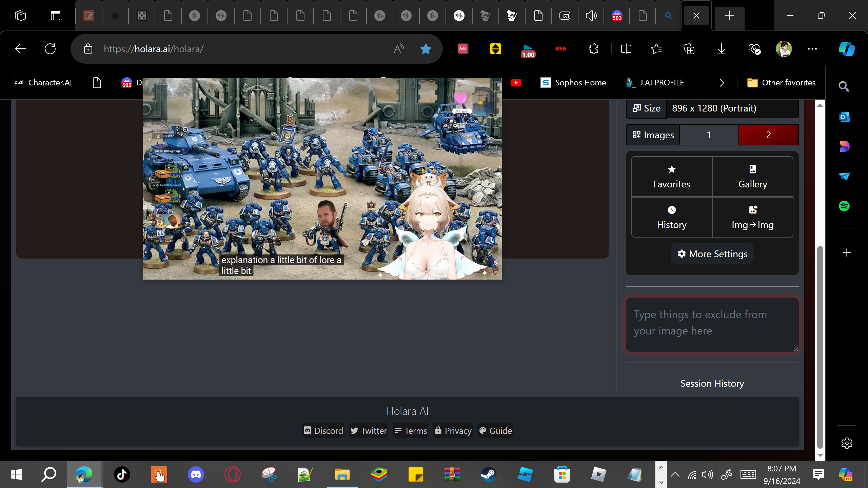This screenshot has width=868, height=488.
Task: Open the J.AI PROFILE bookmark
Action: pyautogui.click(x=655, y=83)
